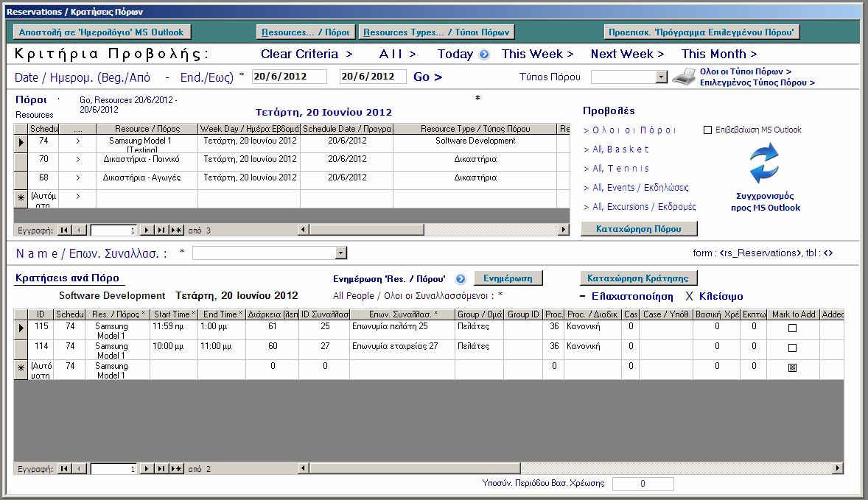Click the > arrow in schedule 68 row
Screen dimensions: 868x500
pos(77,177)
